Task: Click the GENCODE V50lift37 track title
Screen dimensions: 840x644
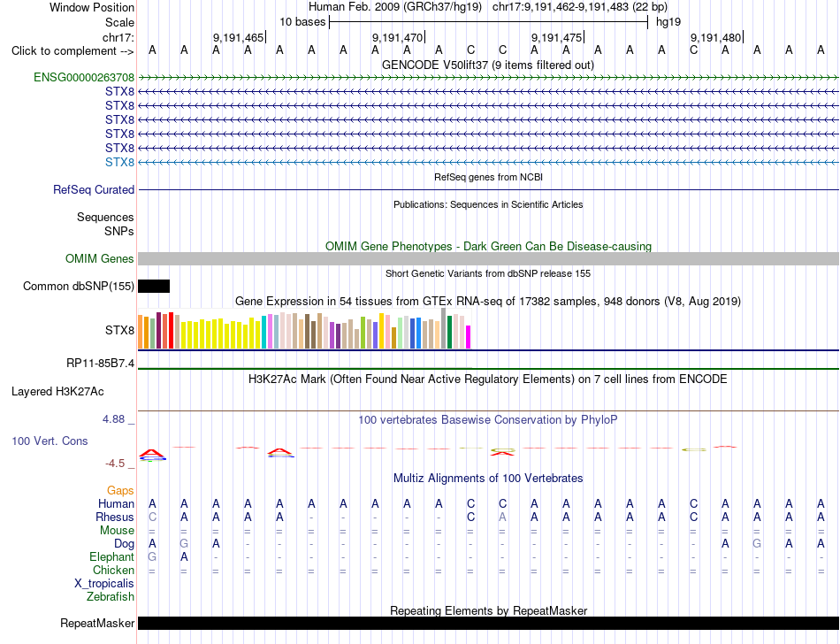Action: pyautogui.click(x=488, y=65)
